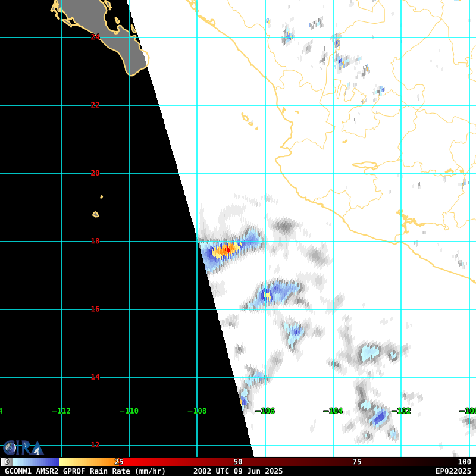Click the timestamp 2002 UTC 09 Jun 2025
476x476 pixels.
[238, 471]
